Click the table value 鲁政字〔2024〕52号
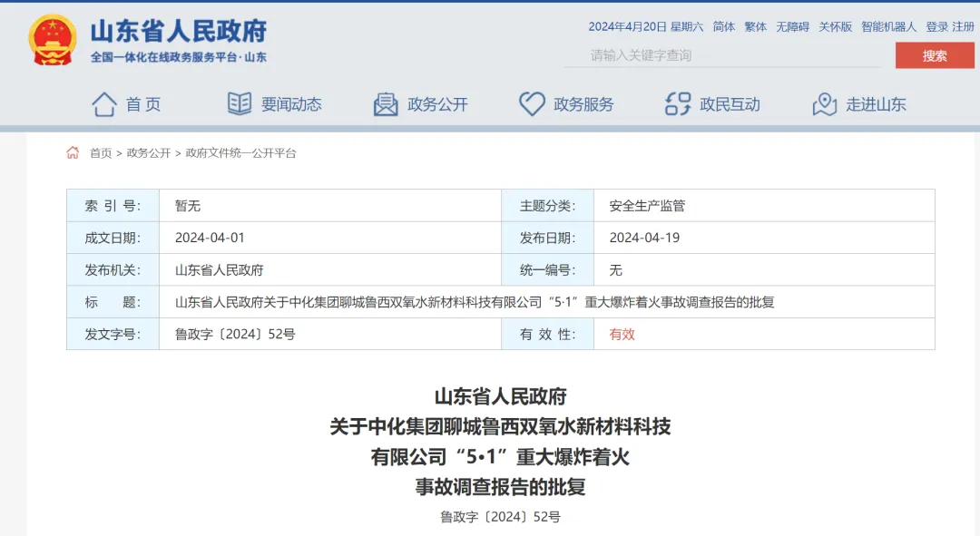The height and width of the screenshot is (536, 980). (x=235, y=335)
